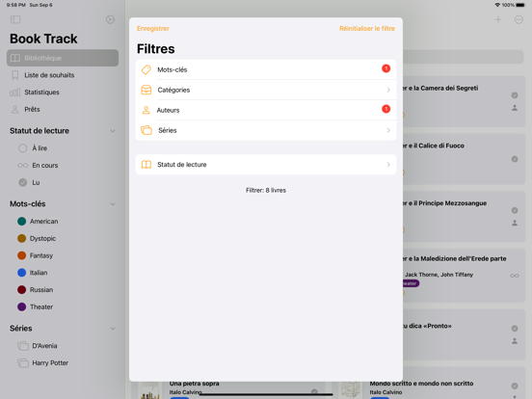Select the Dystopic keyword color dot
This screenshot has height=399, width=532.
(x=22, y=238)
